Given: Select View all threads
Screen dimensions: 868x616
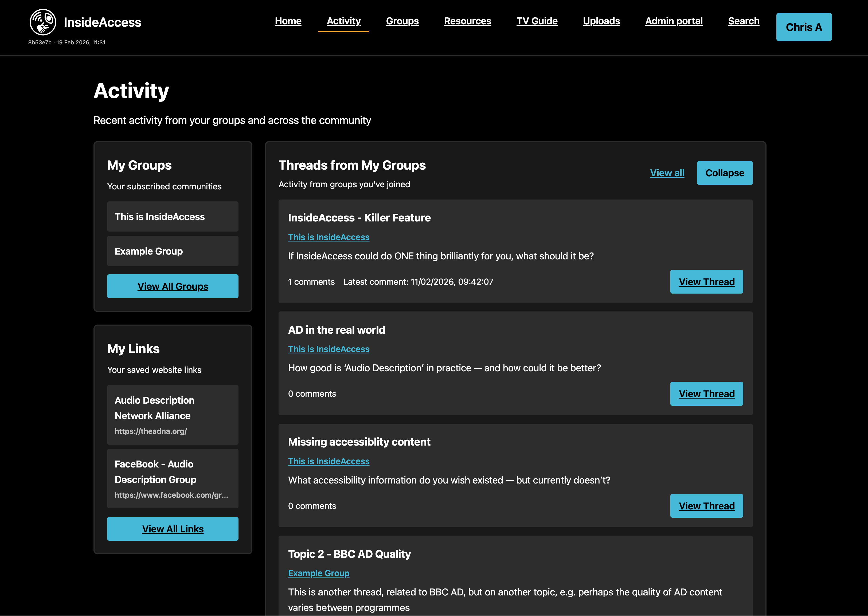Looking at the screenshot, I should point(667,173).
